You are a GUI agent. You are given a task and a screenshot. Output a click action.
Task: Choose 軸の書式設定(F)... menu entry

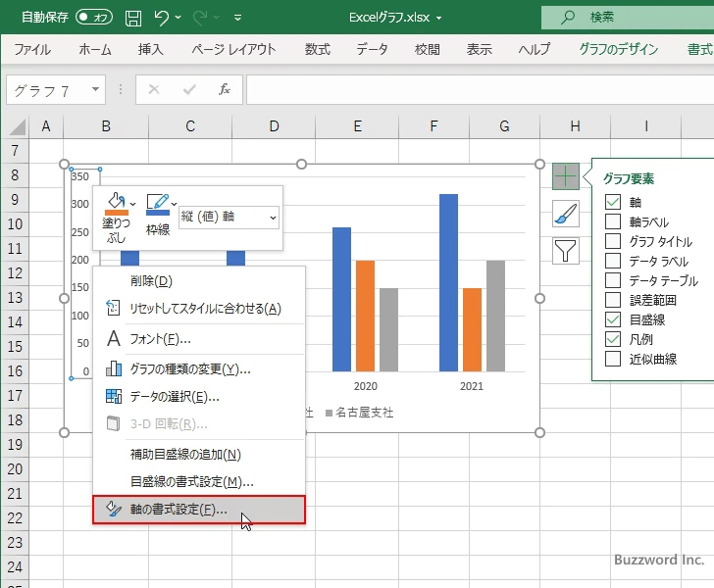coord(199,510)
